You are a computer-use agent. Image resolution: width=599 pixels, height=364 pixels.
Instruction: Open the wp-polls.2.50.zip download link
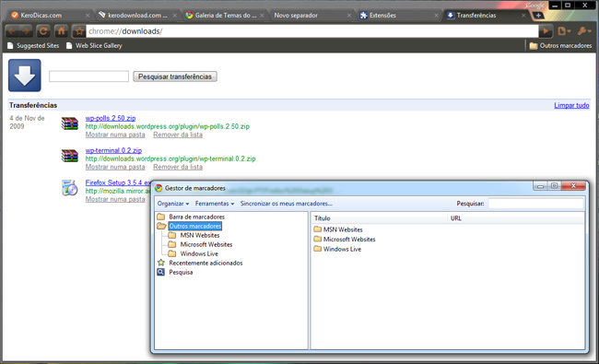click(111, 118)
